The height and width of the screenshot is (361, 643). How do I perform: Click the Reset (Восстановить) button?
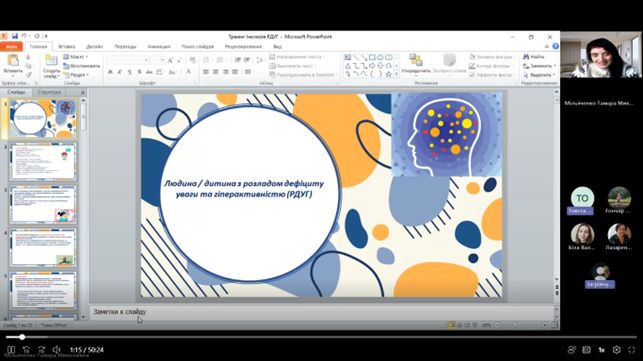[x=82, y=66]
